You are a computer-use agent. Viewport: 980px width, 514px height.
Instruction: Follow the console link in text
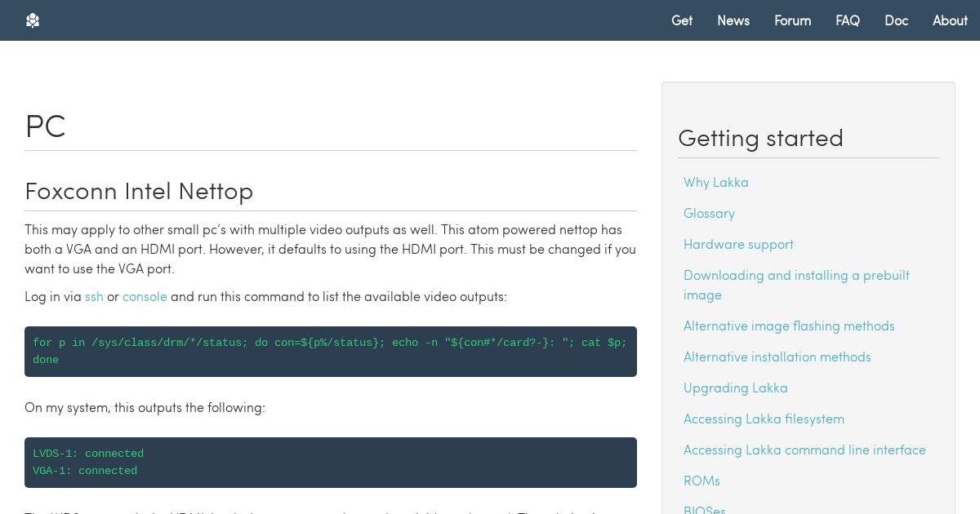coord(145,297)
